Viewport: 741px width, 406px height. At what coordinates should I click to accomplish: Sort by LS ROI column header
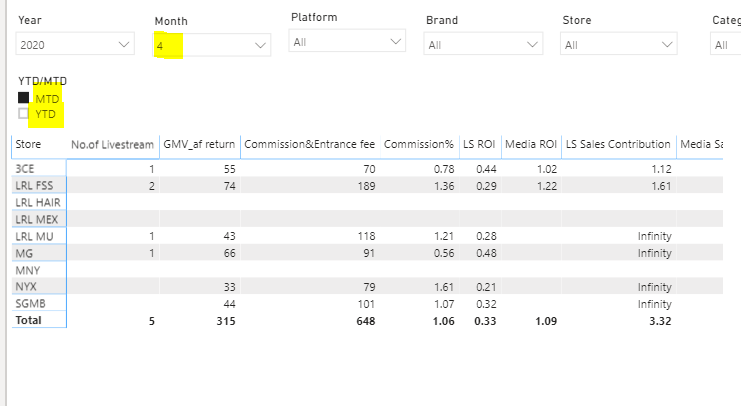pyautogui.click(x=479, y=145)
